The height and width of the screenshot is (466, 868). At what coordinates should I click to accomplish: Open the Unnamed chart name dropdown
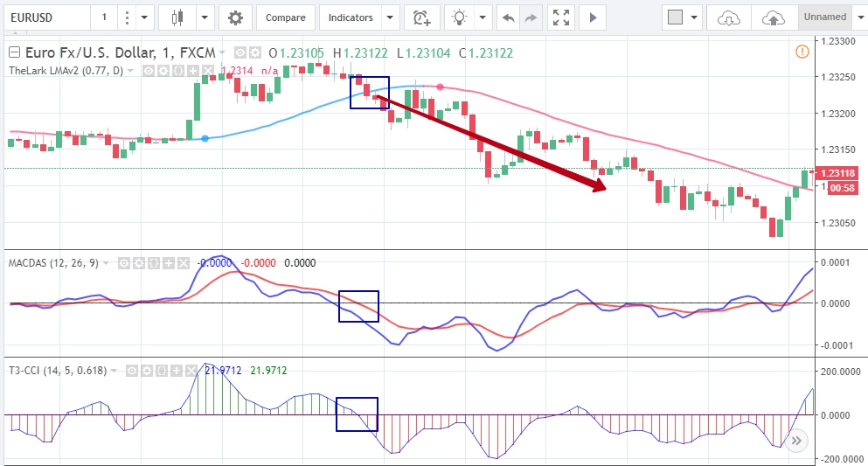[860, 17]
